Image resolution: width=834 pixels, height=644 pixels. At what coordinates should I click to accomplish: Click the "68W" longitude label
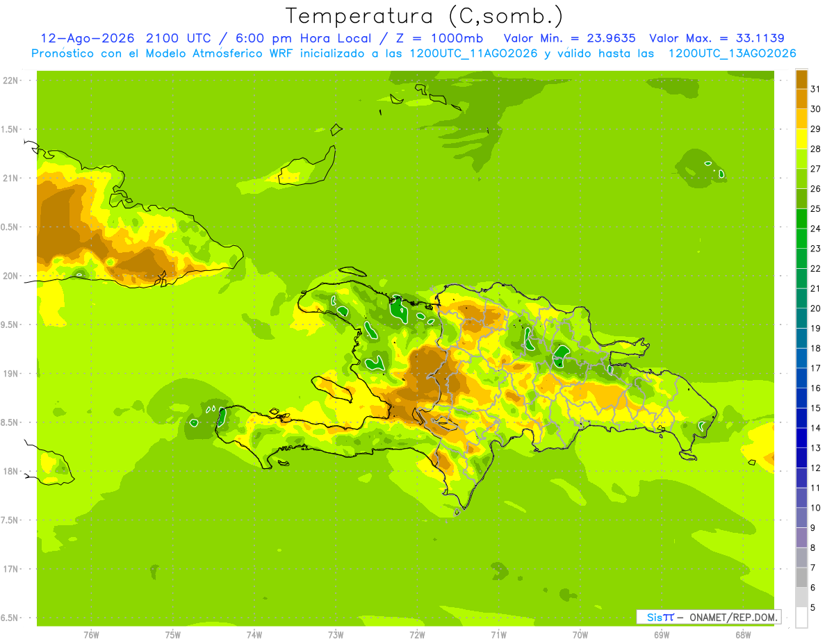[x=743, y=634]
